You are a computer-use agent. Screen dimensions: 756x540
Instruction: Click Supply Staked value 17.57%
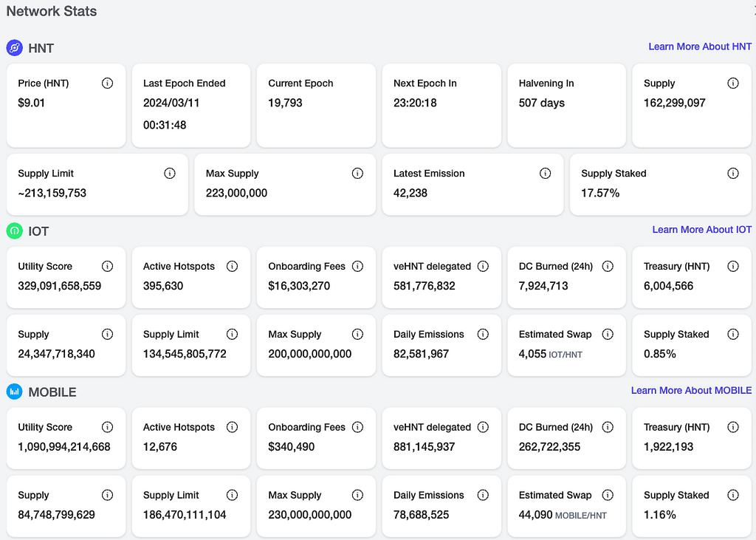pyautogui.click(x=599, y=193)
